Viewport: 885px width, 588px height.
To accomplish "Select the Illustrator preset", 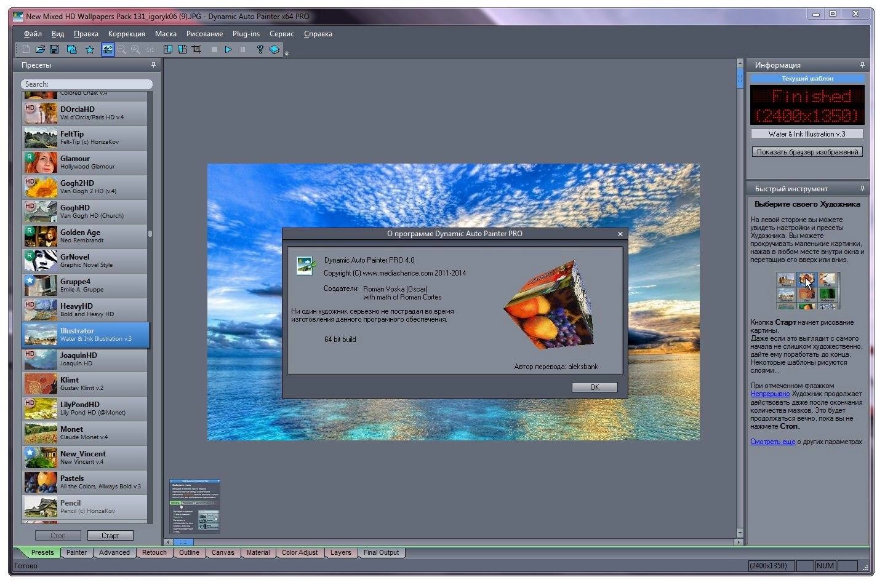I will coord(85,335).
